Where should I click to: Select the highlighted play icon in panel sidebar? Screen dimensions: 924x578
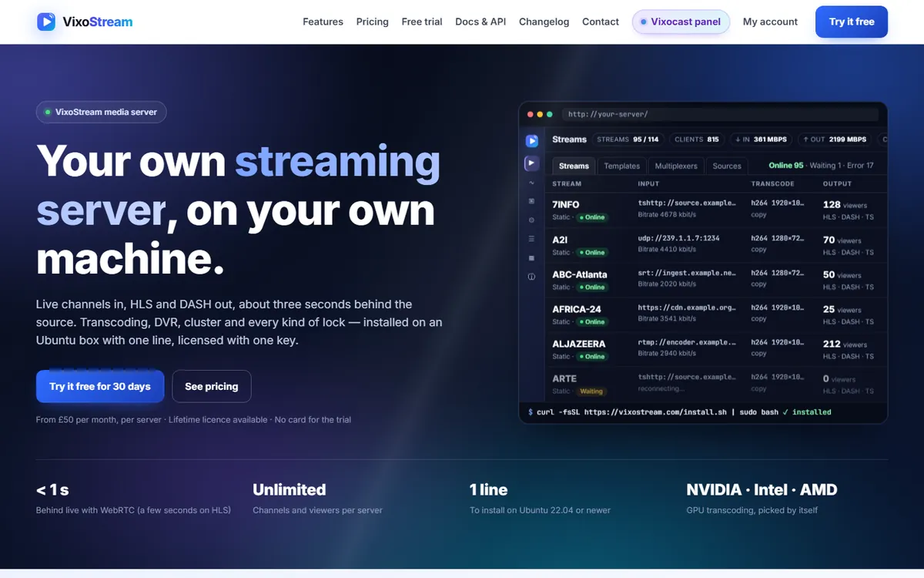[x=531, y=163]
